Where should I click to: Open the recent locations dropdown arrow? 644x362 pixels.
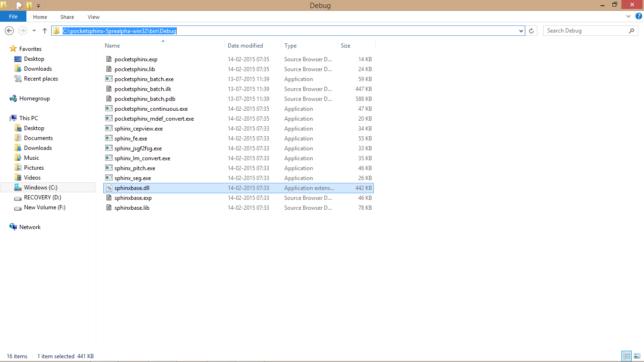tap(34, 31)
